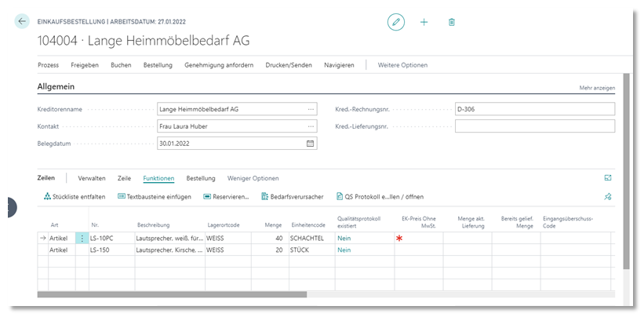Image resolution: width=644 pixels, height=317 pixels.
Task: Click Lagerortcode WEISS in LS-150 row
Action: (228, 250)
